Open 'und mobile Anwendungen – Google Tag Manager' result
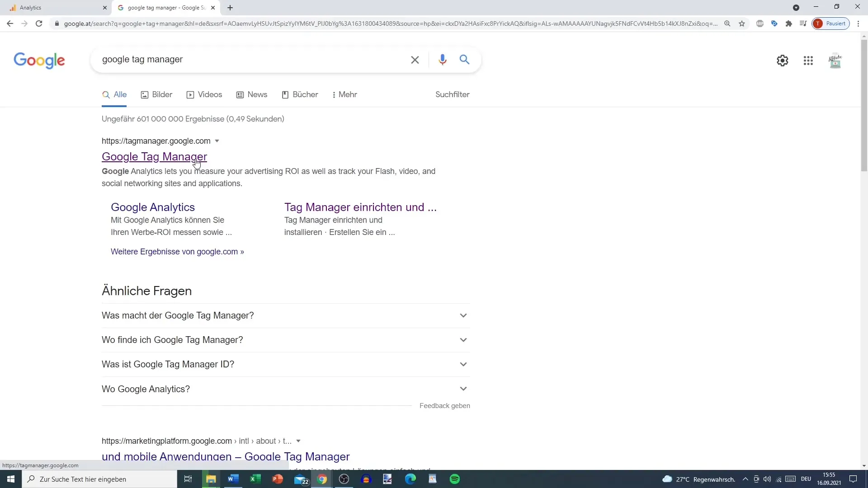Screen dimensions: 868x488 point(226,456)
